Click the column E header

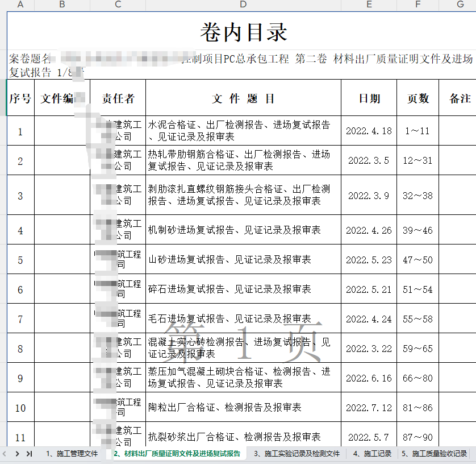point(369,5)
